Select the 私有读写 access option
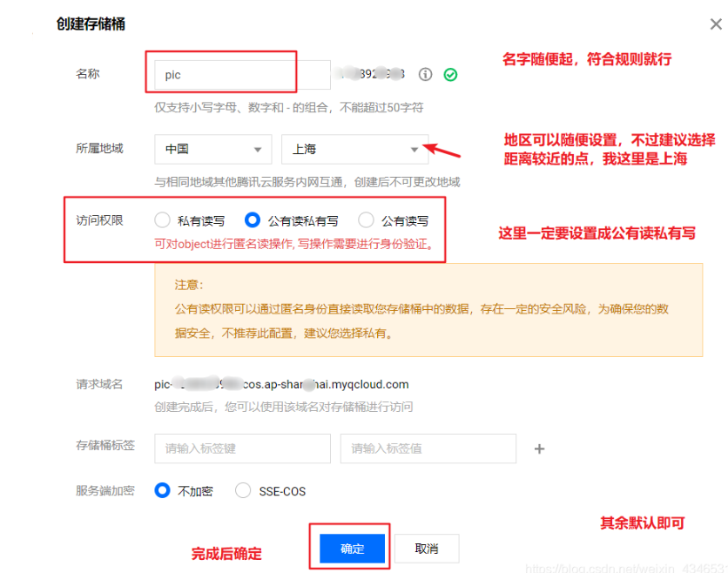The width and height of the screenshot is (728, 573). click(x=163, y=220)
